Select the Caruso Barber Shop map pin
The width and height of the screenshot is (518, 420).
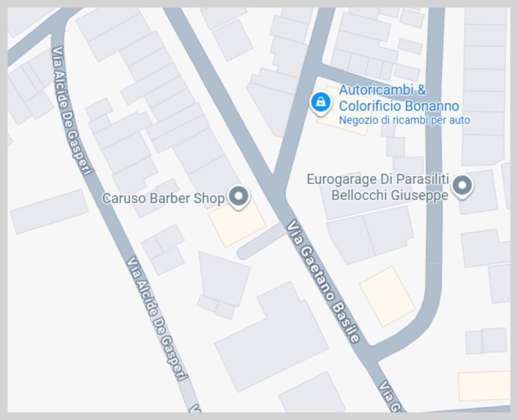point(239,197)
